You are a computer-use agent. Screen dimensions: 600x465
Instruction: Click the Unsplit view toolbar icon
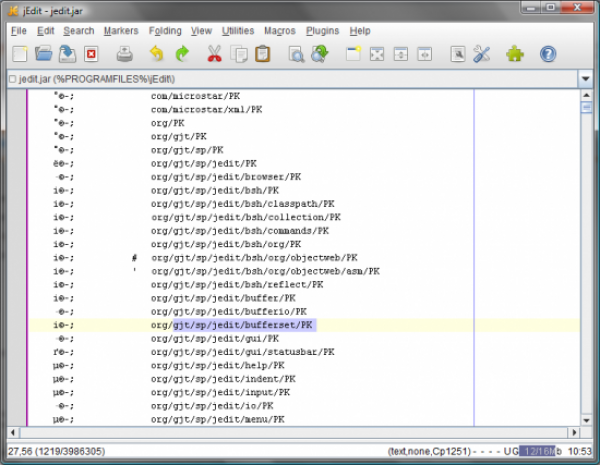[x=377, y=54]
